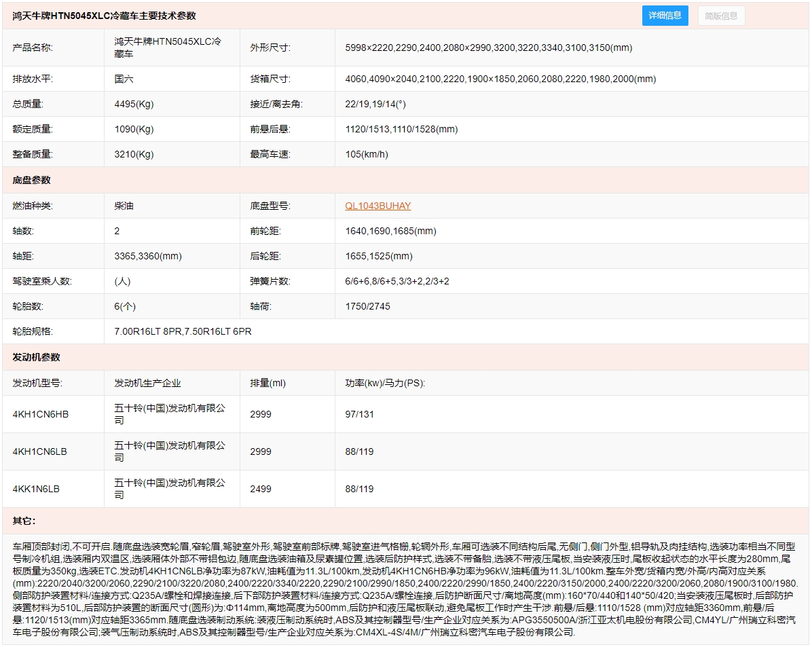812x647 pixels.
Task: Click the 轮胎数 value 6(个)
Action: (x=125, y=306)
